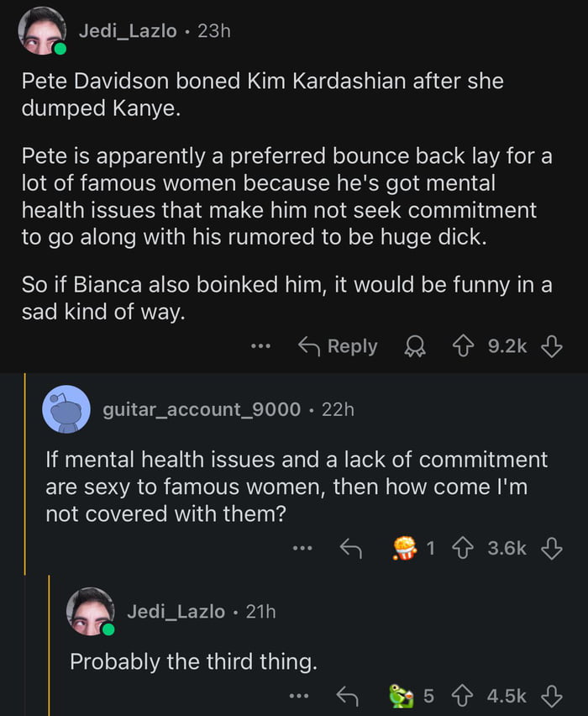Screen dimensions: 588x716
Task: Downvote the 'Probably the third thing' reply
Action: point(551,696)
